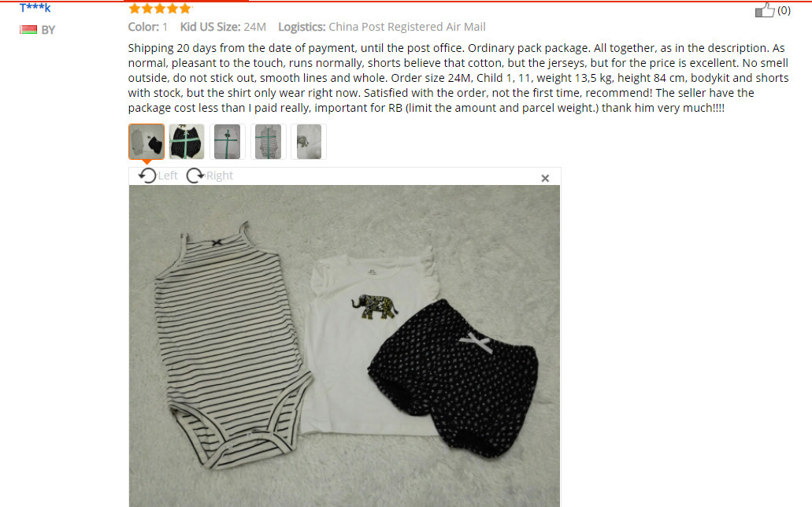812x507 pixels.
Task: Close the enlarged photo viewer with the X
Action: coord(545,178)
